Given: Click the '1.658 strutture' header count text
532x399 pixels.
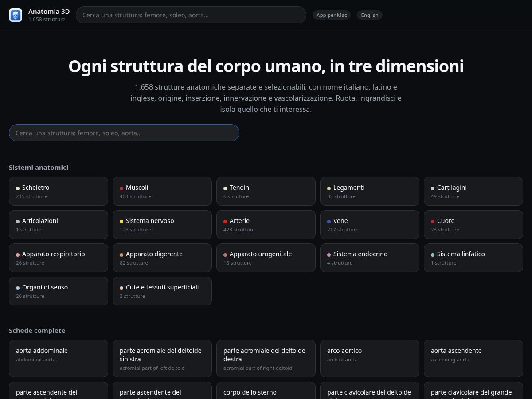Looking at the screenshot, I should pyautogui.click(x=47, y=20).
